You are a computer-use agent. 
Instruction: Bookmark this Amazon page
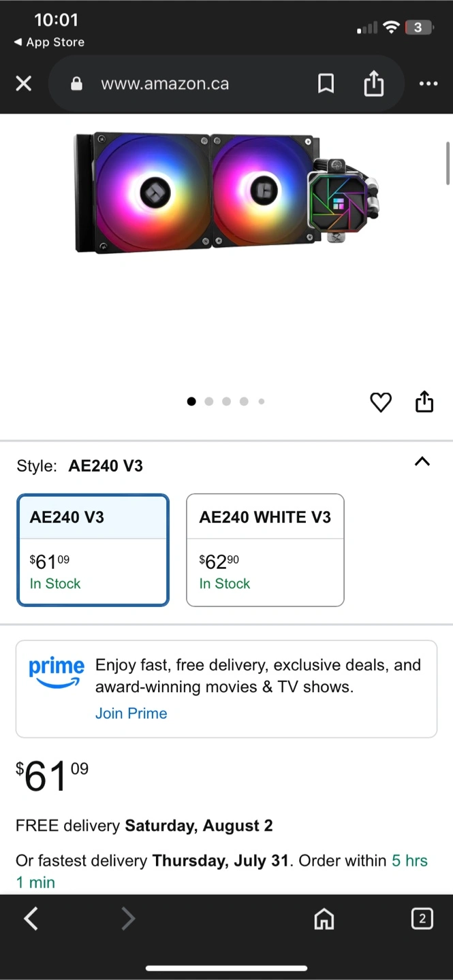(326, 84)
